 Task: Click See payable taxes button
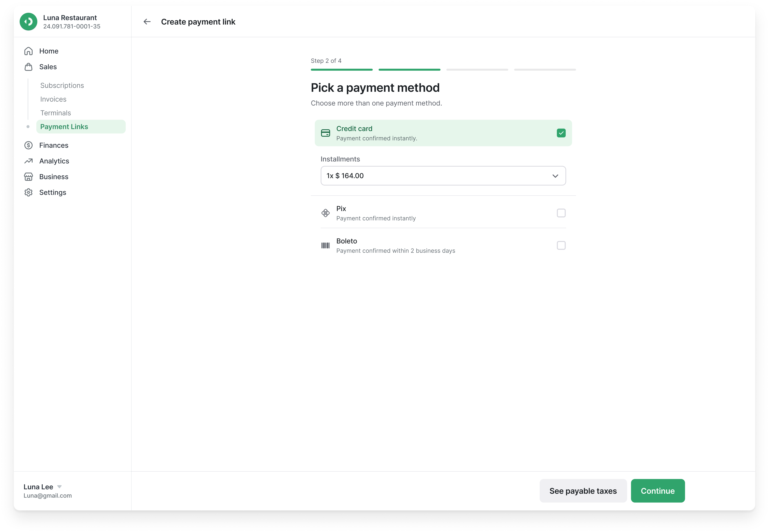tap(583, 491)
